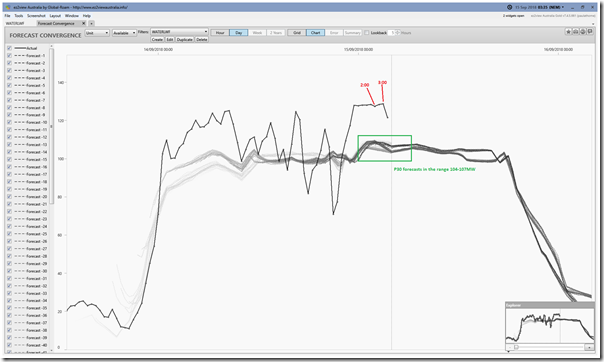Open the Available dropdown
Viewport: 604px width, 362px height.
pos(124,33)
